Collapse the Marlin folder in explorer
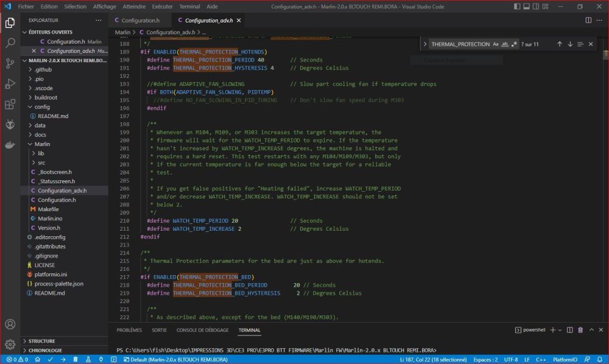Image resolution: width=609 pixels, height=364 pixels. tap(42, 144)
